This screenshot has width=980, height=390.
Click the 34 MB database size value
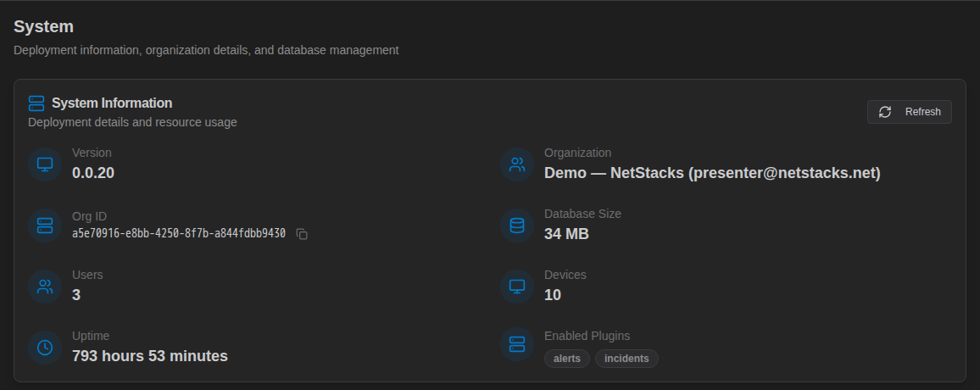pos(566,234)
